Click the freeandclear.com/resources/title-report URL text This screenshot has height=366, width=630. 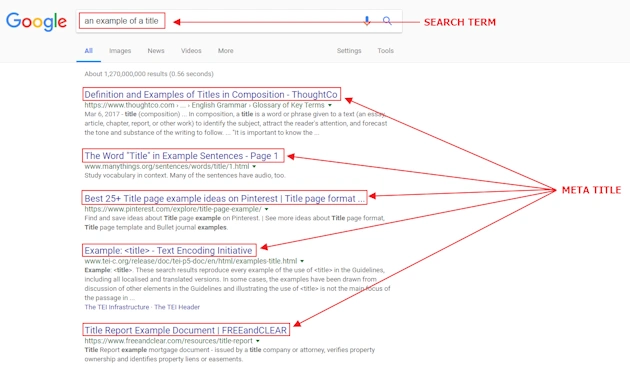(168, 341)
